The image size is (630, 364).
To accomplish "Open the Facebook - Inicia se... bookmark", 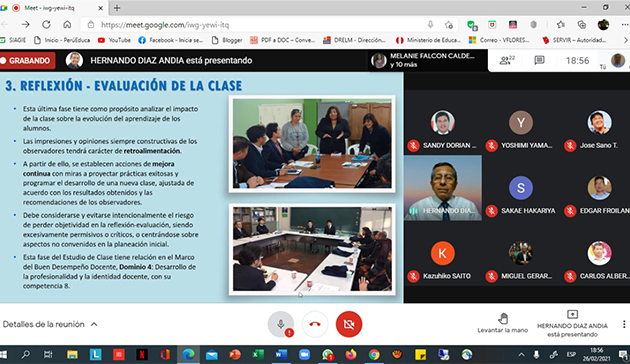I will pyautogui.click(x=171, y=40).
